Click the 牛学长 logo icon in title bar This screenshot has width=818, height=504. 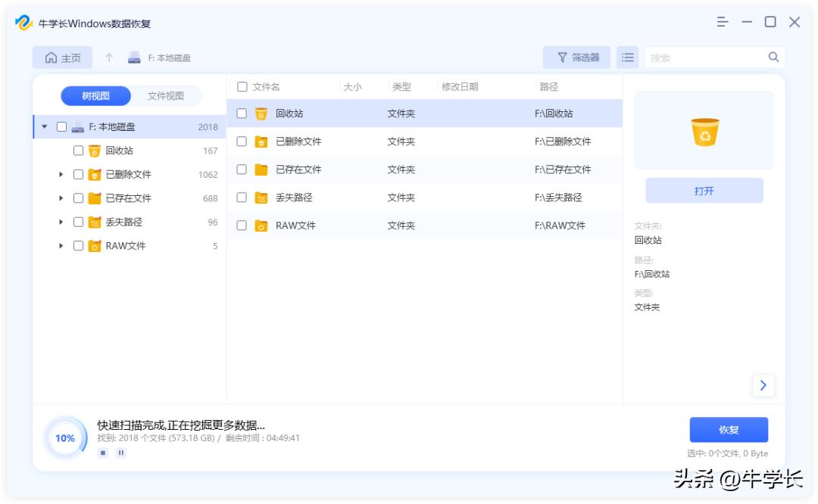[x=23, y=23]
